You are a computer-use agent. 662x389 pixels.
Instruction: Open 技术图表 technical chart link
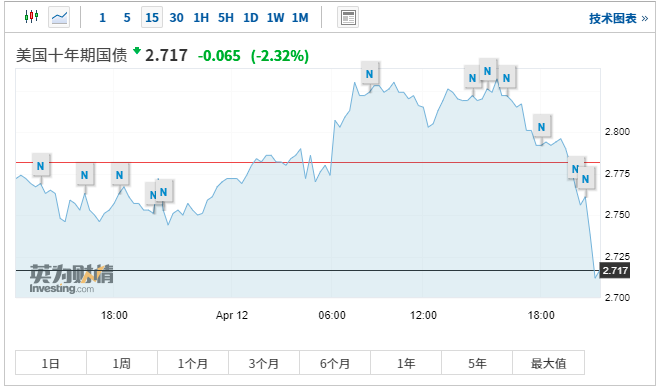[619, 19]
